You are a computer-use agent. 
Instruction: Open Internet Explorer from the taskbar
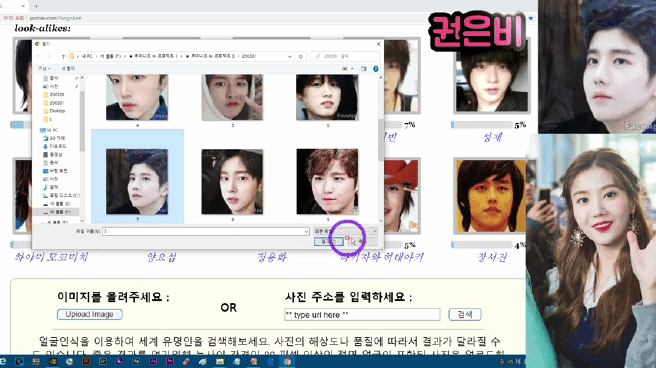click(x=3, y=362)
